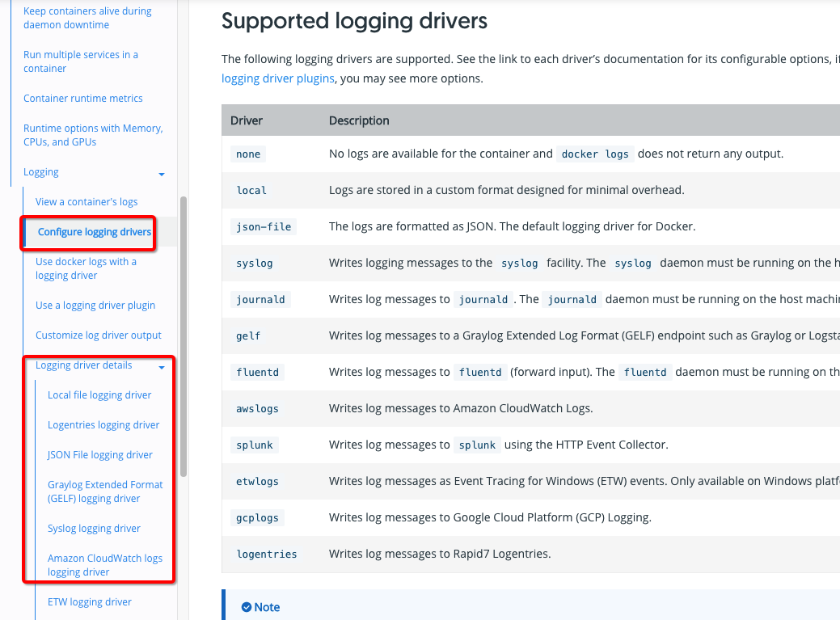This screenshot has height=620, width=840.
Task: Select JSON File logging driver
Action: [x=99, y=454]
